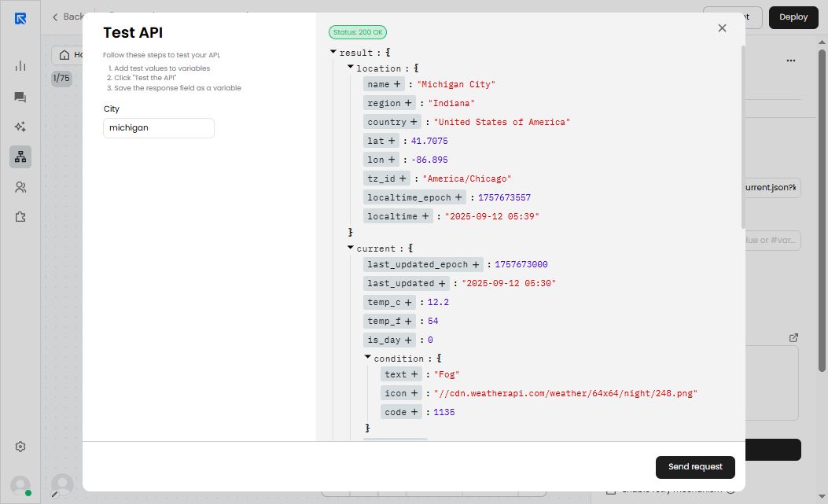Click the City input field
This screenshot has height=504, width=828.
tap(159, 128)
